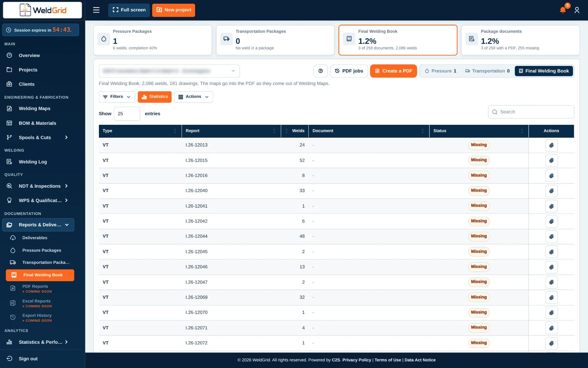The width and height of the screenshot is (588, 368).
Task: Open the notifications bell
Action: coord(563,10)
